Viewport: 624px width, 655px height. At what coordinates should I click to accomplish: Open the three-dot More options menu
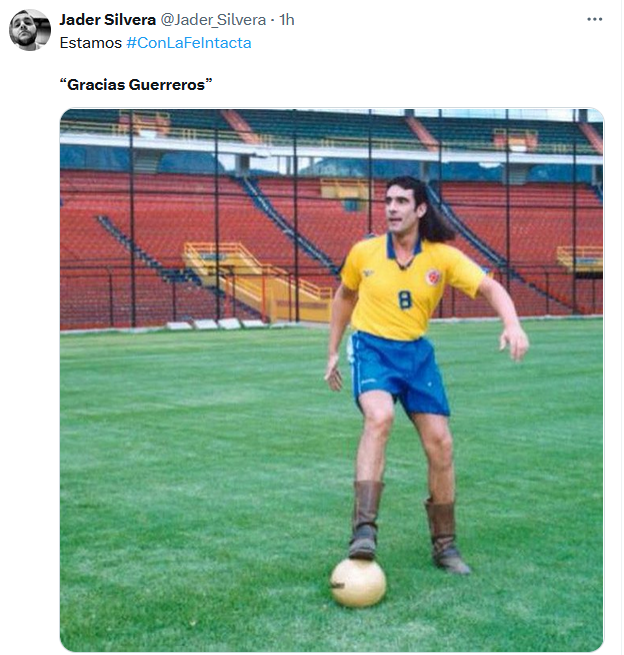(594, 19)
